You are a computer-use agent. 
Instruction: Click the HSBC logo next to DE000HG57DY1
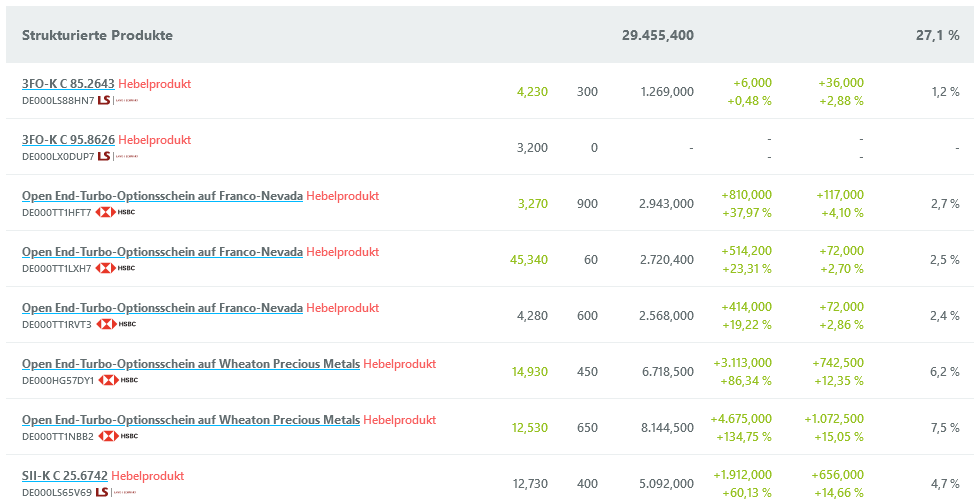(117, 380)
